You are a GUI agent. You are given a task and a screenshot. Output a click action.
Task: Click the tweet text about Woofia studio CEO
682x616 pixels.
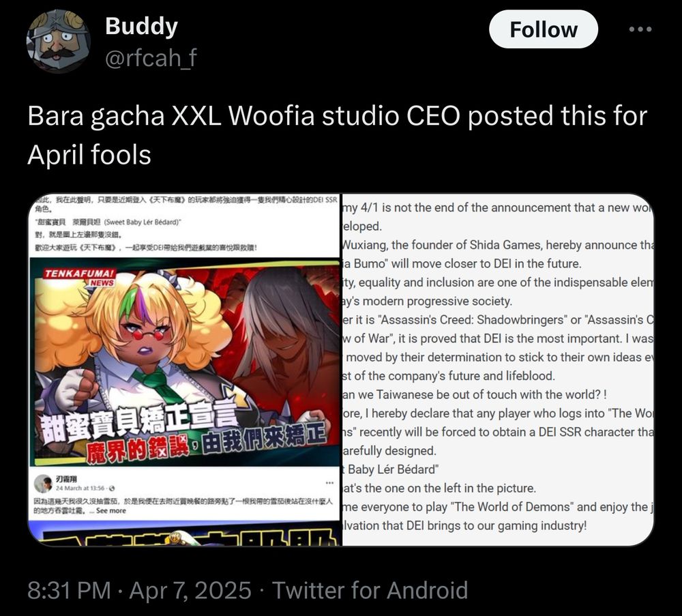(337, 135)
